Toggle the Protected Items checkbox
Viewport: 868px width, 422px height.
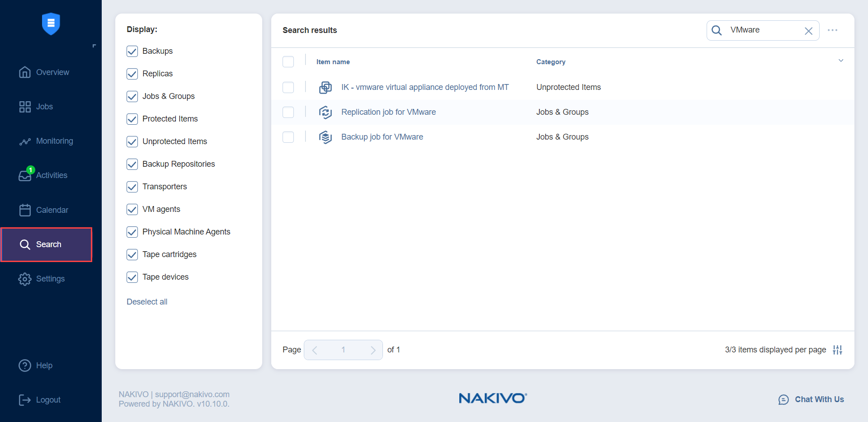point(132,119)
